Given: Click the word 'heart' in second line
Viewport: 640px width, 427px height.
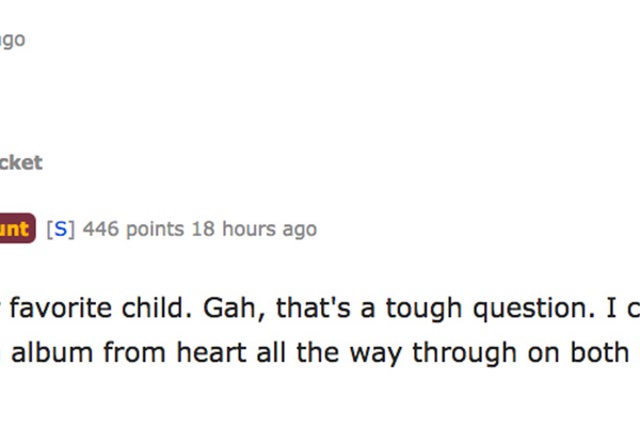Looking at the screenshot, I should (x=211, y=352).
